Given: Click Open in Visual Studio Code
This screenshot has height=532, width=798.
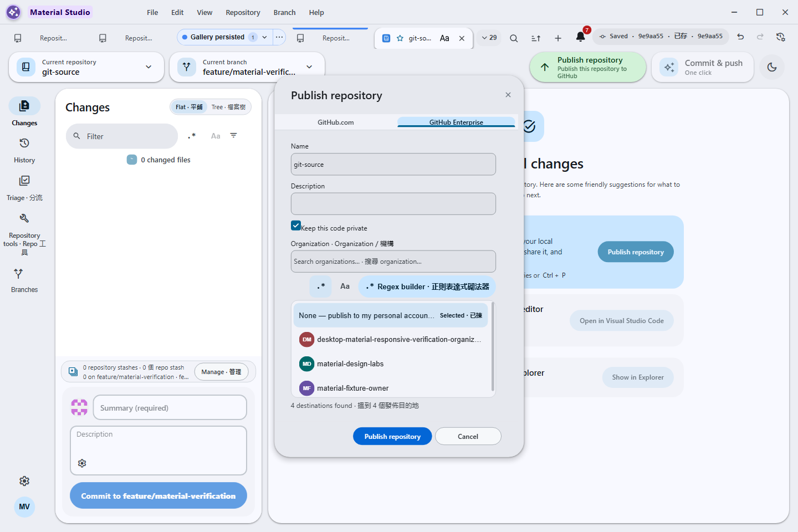Looking at the screenshot, I should coord(622,320).
